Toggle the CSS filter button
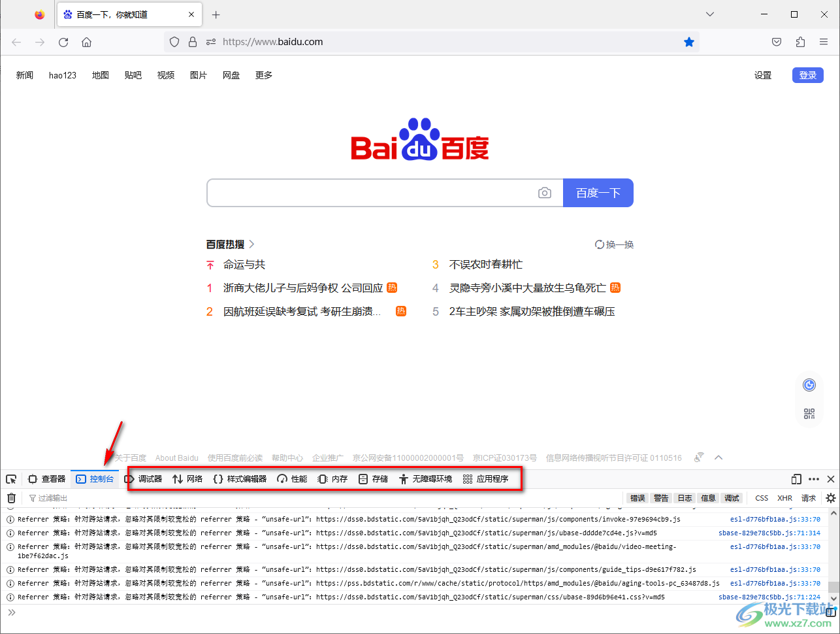 point(762,498)
